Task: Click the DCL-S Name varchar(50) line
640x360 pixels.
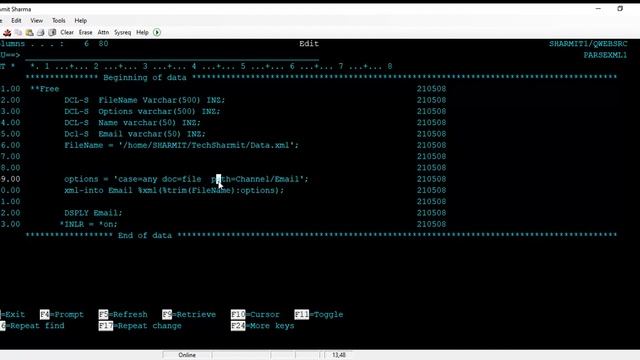Action: 132,122
